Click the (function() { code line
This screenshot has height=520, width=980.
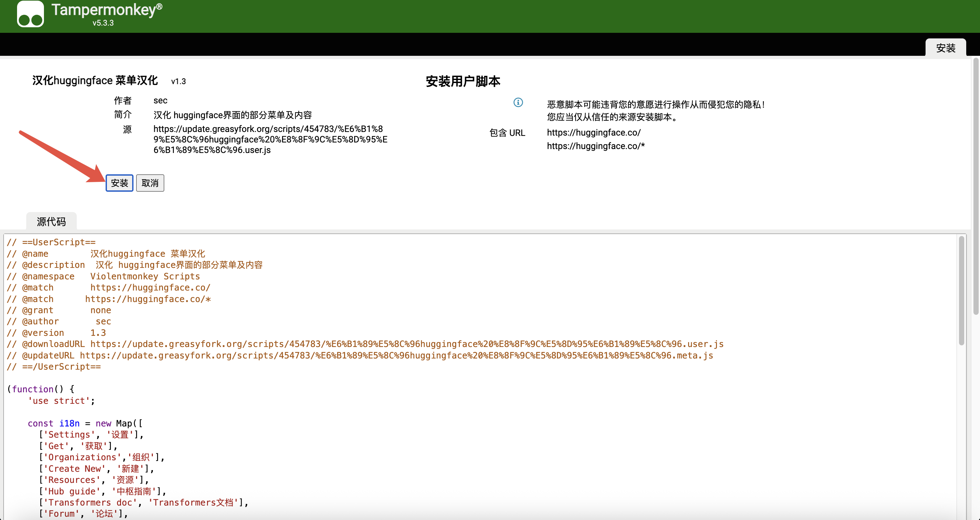pyautogui.click(x=41, y=389)
